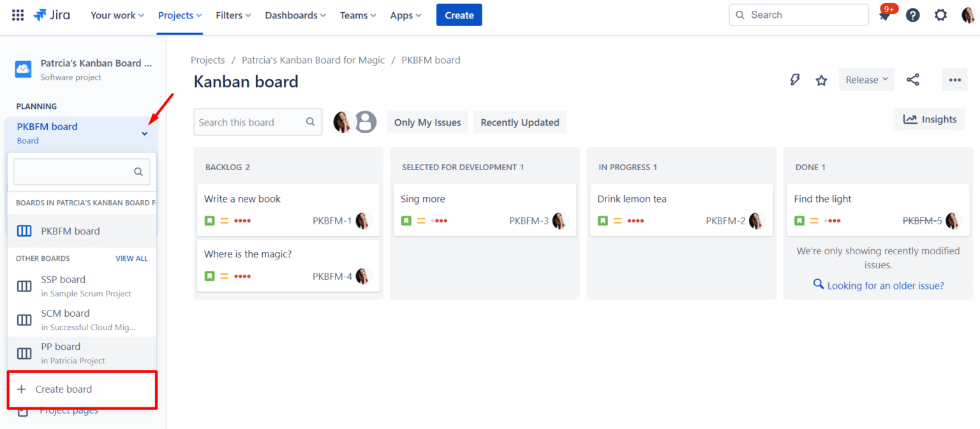The image size is (980, 429).
Task: Star the Kanban board as favorite
Action: click(x=821, y=79)
